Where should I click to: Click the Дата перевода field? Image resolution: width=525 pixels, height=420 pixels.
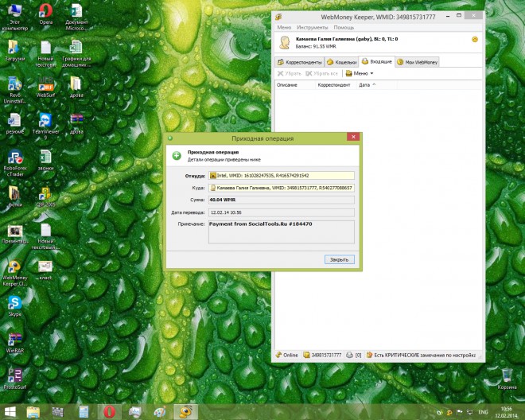coord(282,212)
